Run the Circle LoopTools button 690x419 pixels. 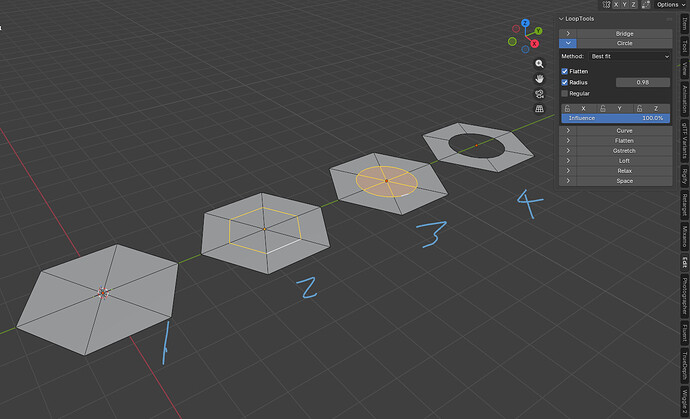click(624, 43)
